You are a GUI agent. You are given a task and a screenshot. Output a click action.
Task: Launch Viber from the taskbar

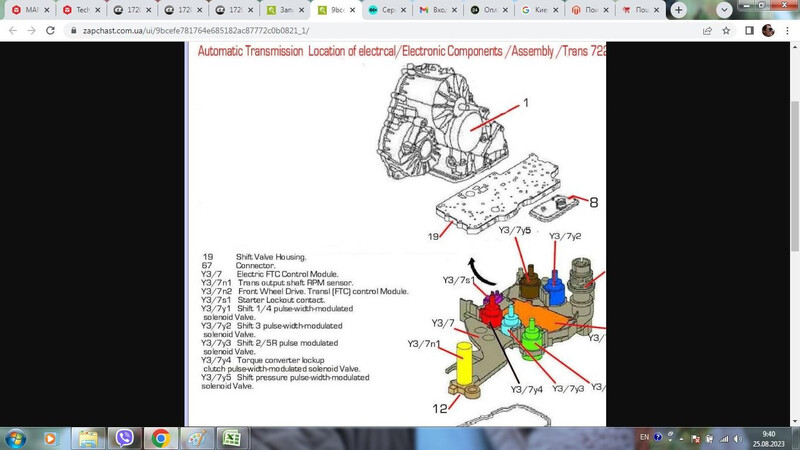124,438
